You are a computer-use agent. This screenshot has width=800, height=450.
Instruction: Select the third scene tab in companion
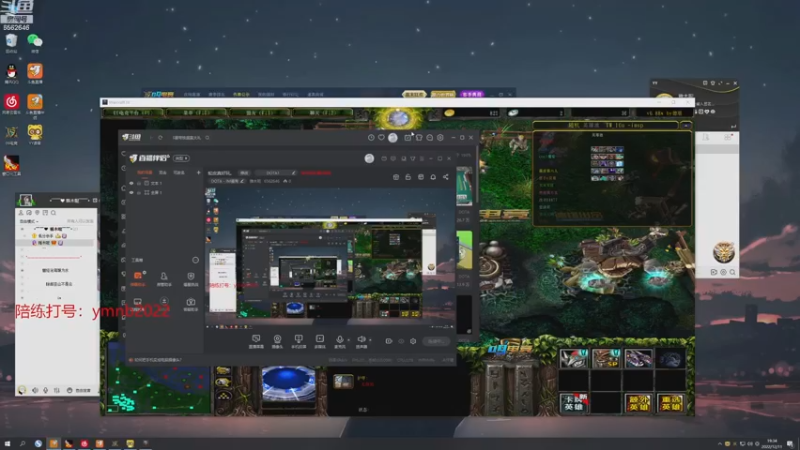(179, 172)
